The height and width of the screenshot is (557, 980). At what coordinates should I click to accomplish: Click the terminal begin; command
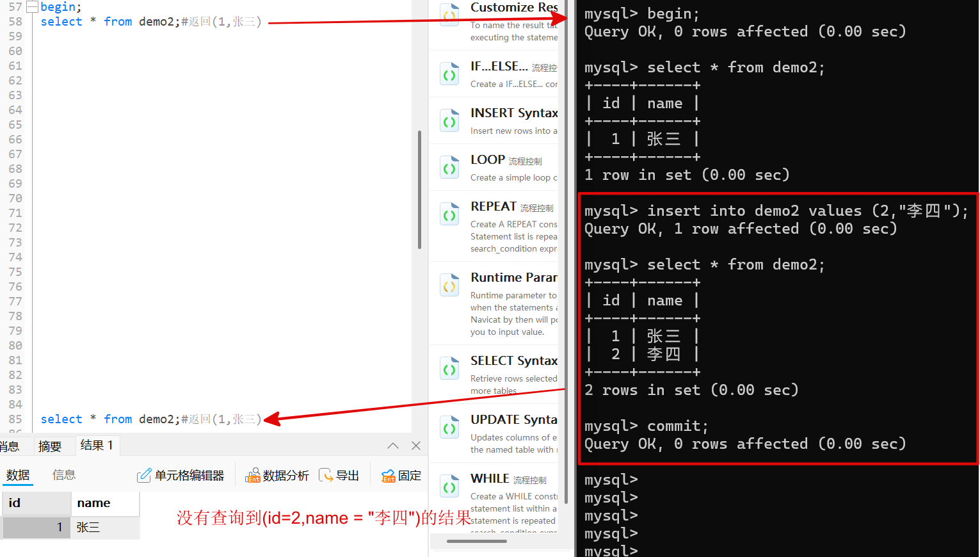[673, 14]
